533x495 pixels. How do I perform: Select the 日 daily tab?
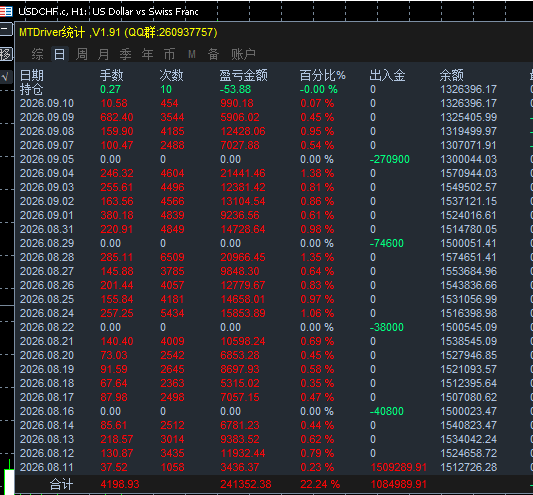point(59,54)
